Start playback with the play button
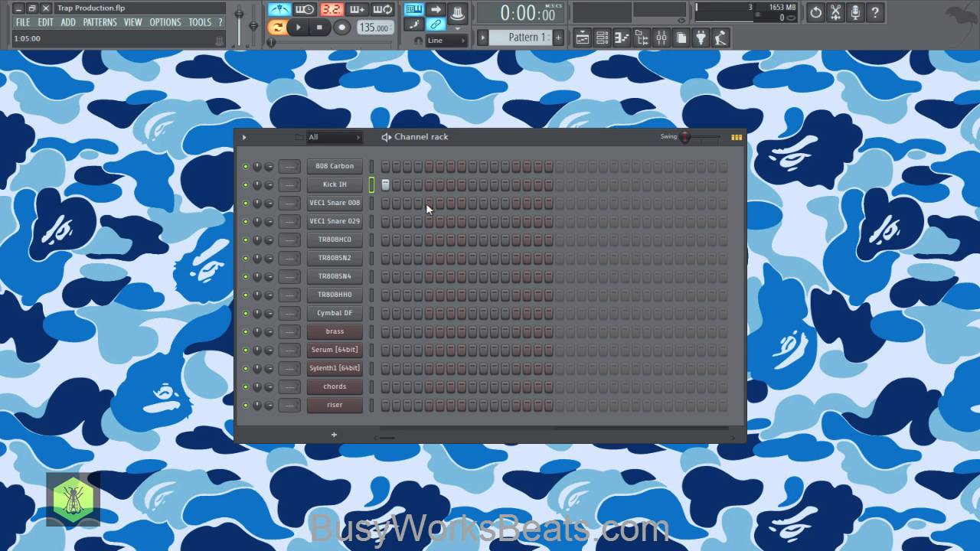This screenshot has height=551, width=980. [299, 28]
